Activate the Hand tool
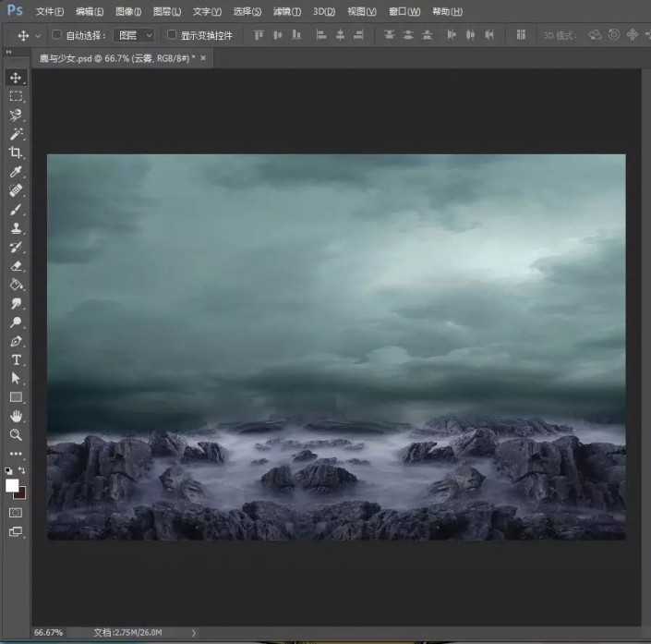651x644 pixels. coord(16,416)
